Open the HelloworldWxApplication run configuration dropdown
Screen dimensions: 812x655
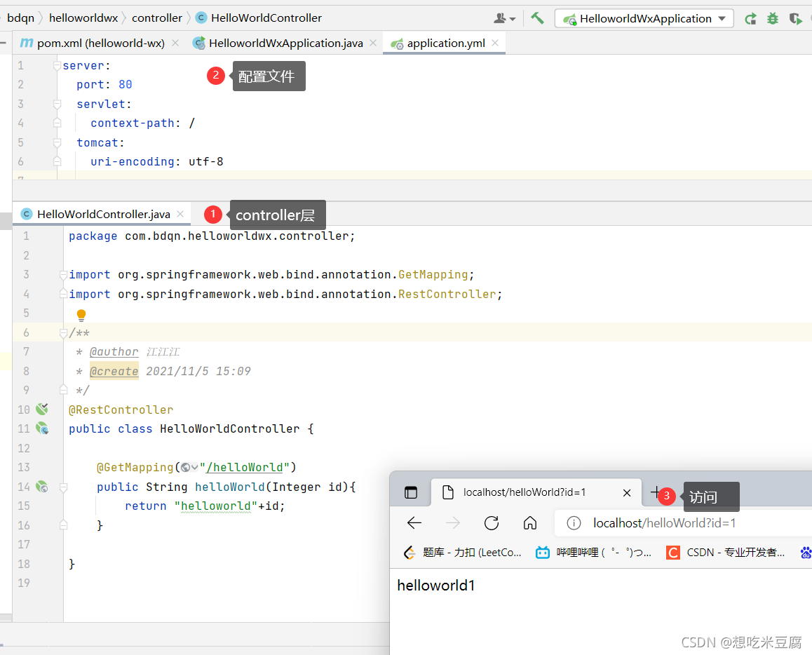(x=644, y=19)
